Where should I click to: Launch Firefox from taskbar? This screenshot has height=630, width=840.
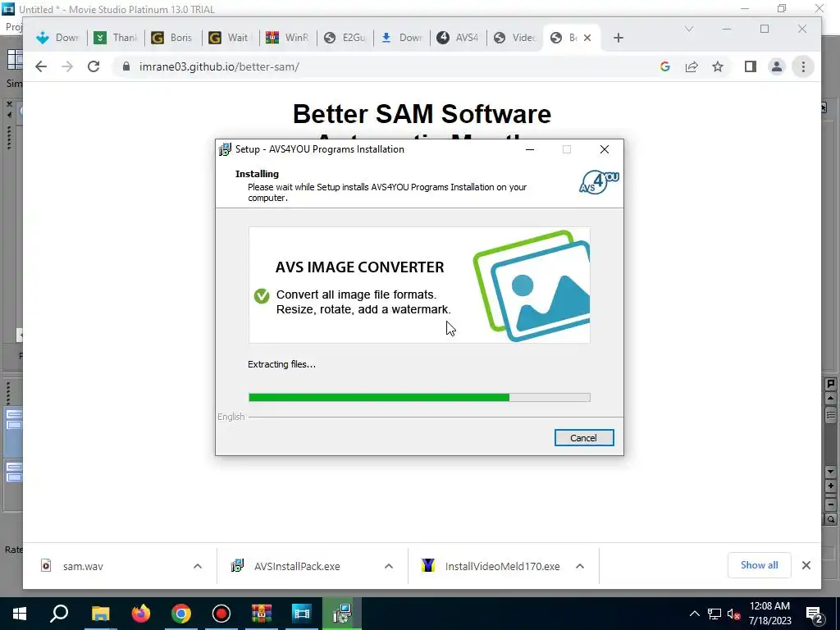[141, 614]
